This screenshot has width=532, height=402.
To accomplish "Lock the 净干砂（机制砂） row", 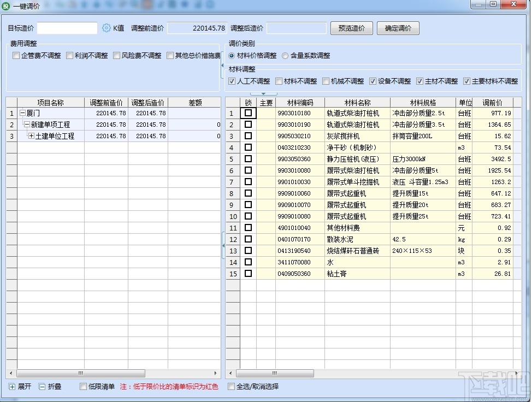I will (248, 147).
